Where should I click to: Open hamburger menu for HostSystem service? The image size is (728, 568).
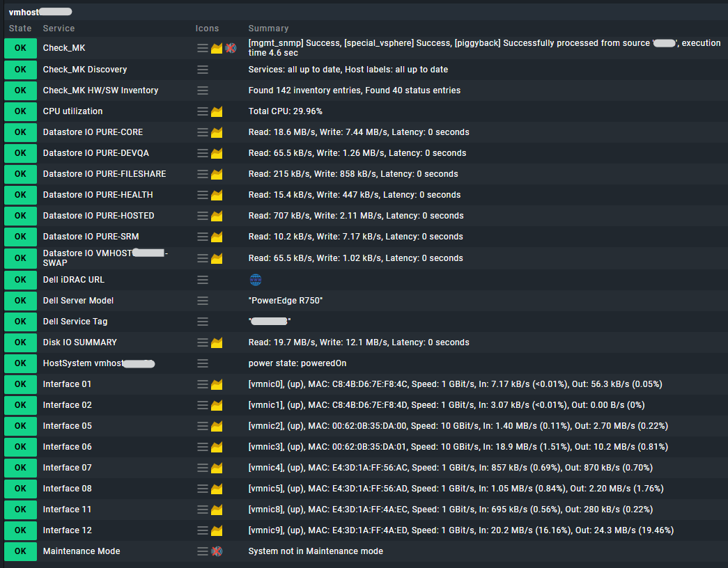coord(203,363)
